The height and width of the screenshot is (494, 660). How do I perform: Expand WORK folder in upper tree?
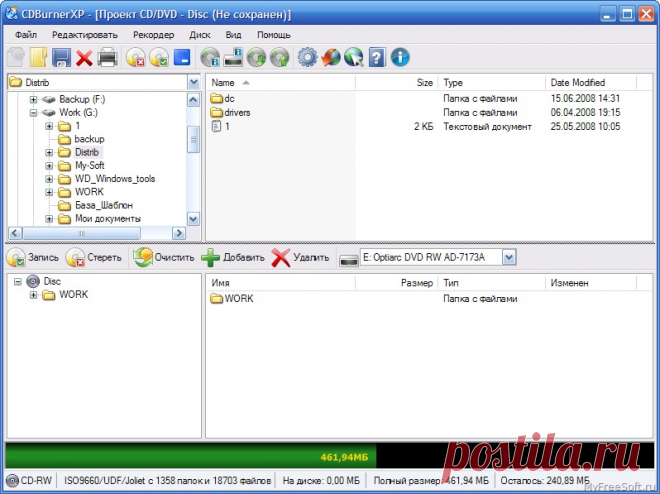[x=49, y=192]
